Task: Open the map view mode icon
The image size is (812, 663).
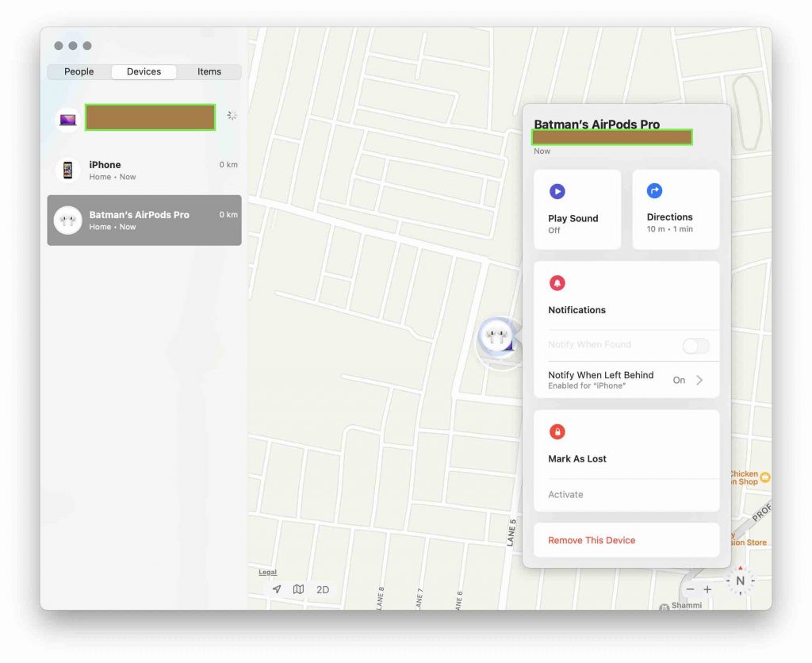Action: tap(298, 589)
